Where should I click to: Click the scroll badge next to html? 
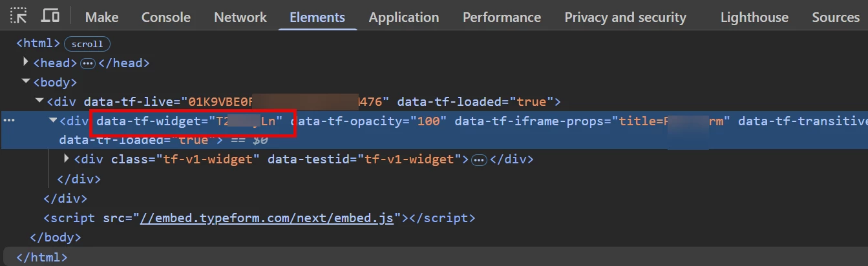(x=87, y=44)
